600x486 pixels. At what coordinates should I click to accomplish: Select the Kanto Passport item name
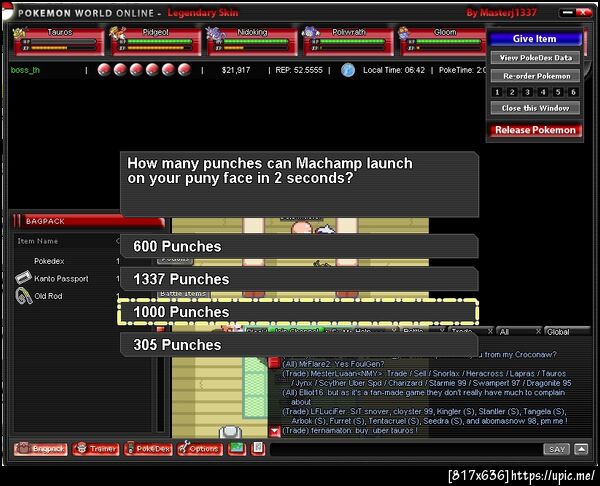[61, 279]
